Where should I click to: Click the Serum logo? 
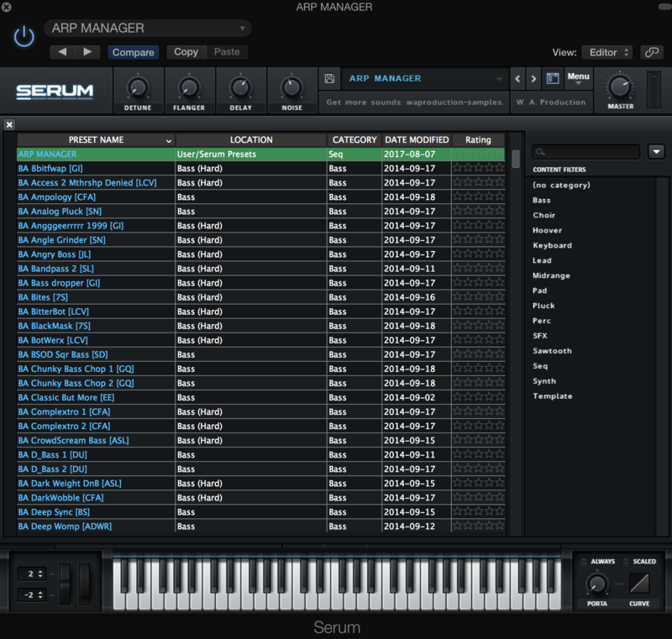coord(55,91)
